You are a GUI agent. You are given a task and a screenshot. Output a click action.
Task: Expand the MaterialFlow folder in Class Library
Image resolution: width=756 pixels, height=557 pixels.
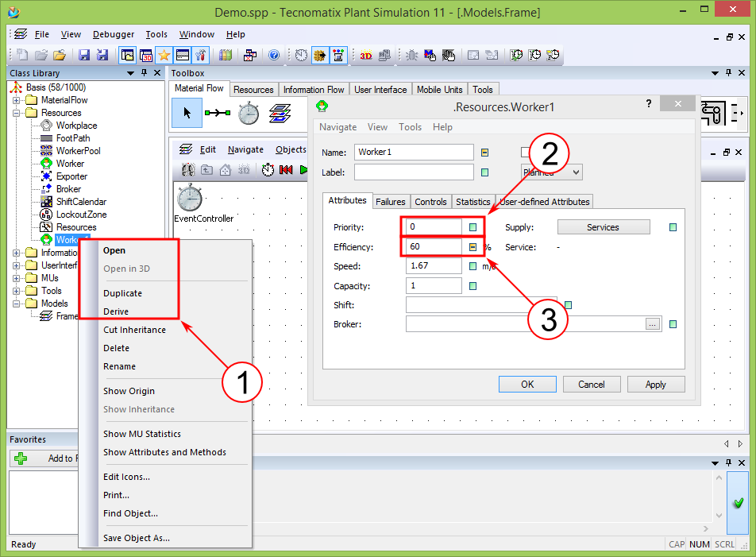pyautogui.click(x=17, y=100)
